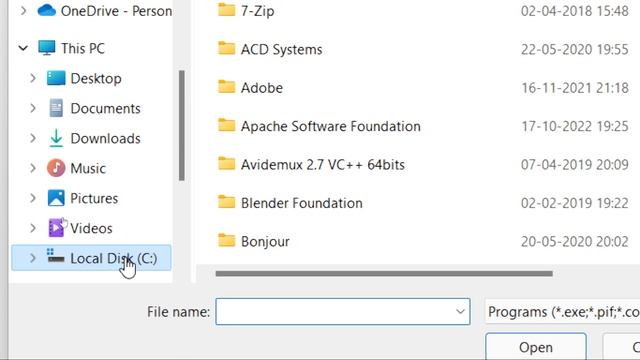Click the OneDrive cloud icon
The height and width of the screenshot is (360, 640).
tap(47, 10)
